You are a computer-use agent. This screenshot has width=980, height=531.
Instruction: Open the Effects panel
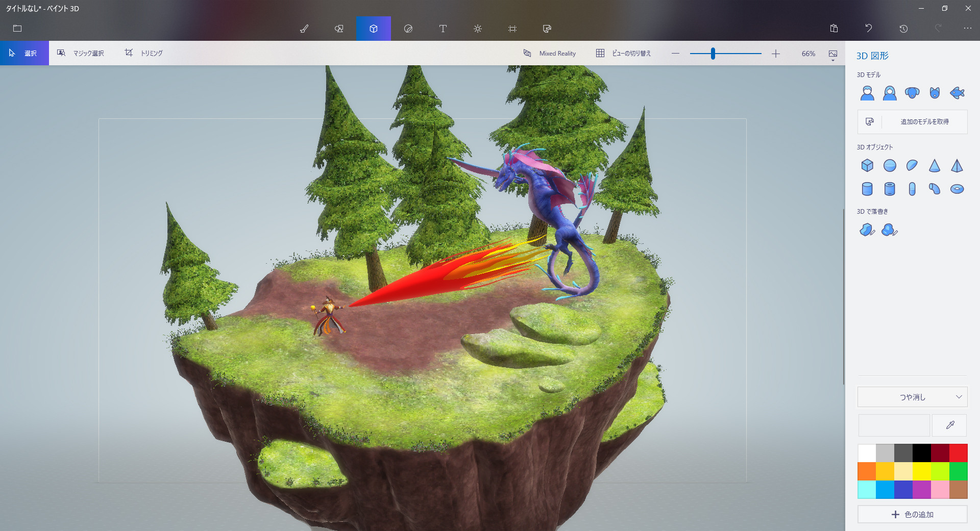[x=478, y=29]
